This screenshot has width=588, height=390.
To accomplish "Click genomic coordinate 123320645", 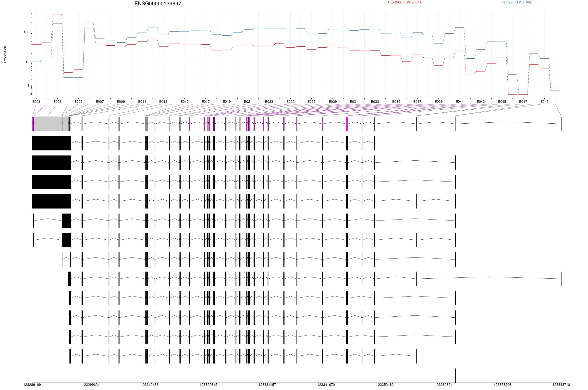I will tap(208, 385).
